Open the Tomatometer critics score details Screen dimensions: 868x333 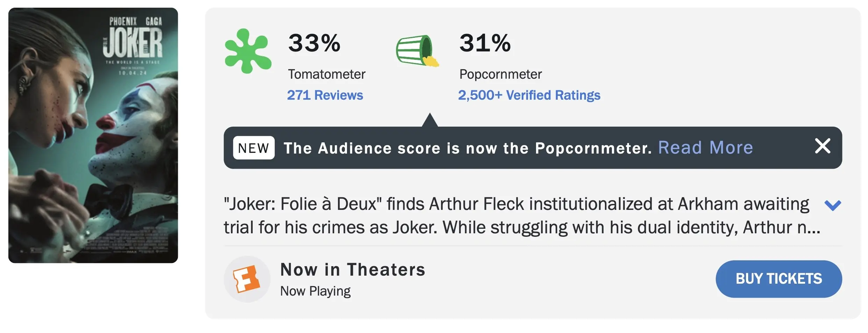coord(325,94)
